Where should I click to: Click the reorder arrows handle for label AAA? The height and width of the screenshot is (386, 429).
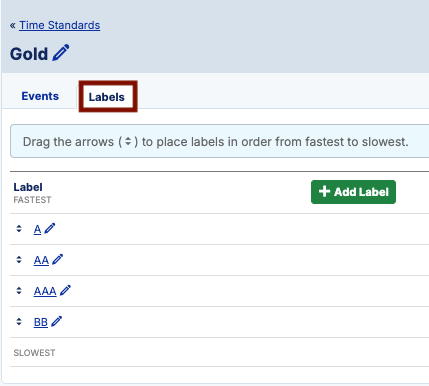coord(19,291)
